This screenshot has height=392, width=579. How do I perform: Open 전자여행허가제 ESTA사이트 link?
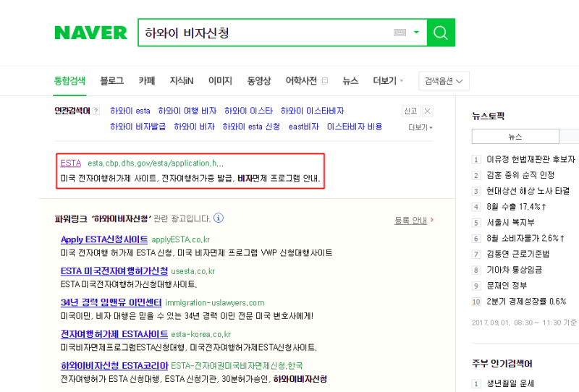pyautogui.click(x=114, y=334)
